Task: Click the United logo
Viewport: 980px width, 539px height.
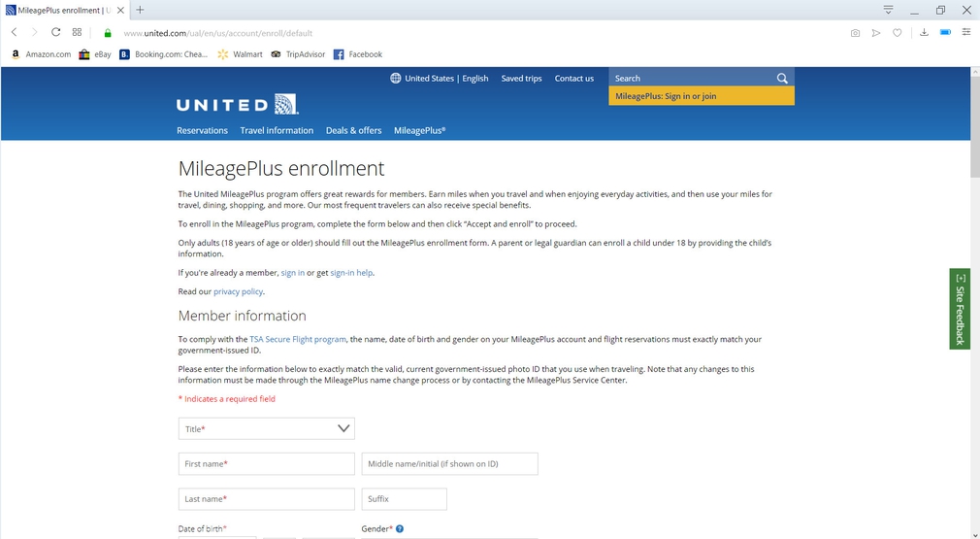Action: tap(238, 104)
